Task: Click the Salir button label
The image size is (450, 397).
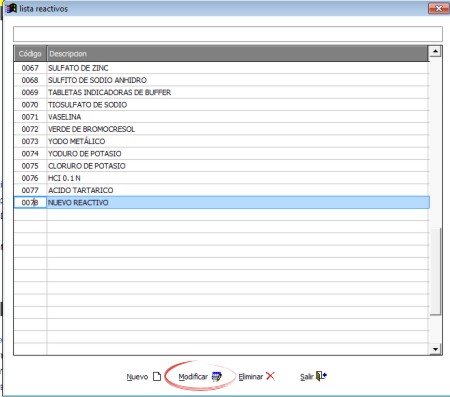Action: [307, 377]
